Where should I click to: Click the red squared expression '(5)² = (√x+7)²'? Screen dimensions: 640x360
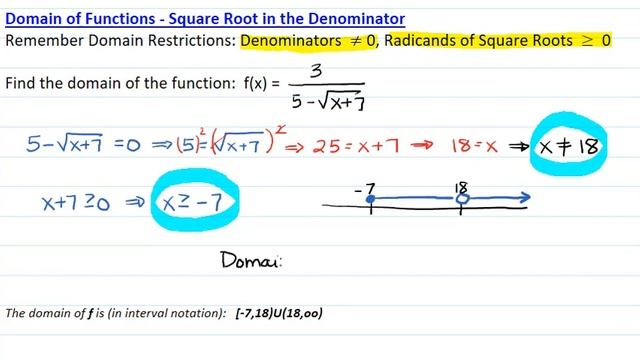point(231,141)
